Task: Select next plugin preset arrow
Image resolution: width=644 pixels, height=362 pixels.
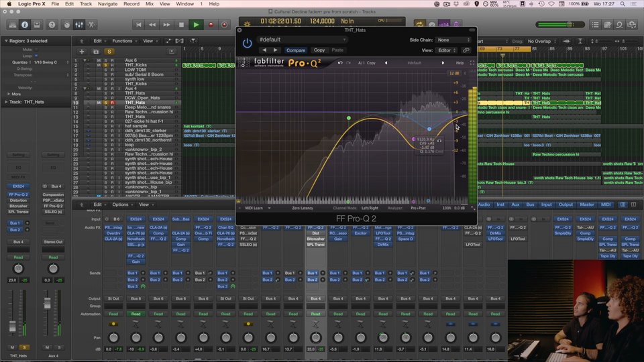Action: (x=275, y=50)
